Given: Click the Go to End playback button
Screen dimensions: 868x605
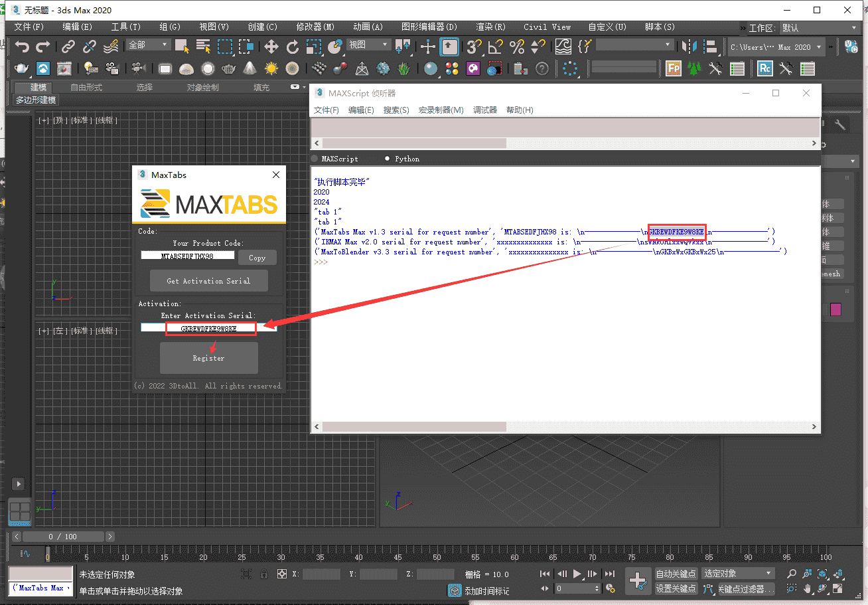Looking at the screenshot, I should [x=609, y=574].
